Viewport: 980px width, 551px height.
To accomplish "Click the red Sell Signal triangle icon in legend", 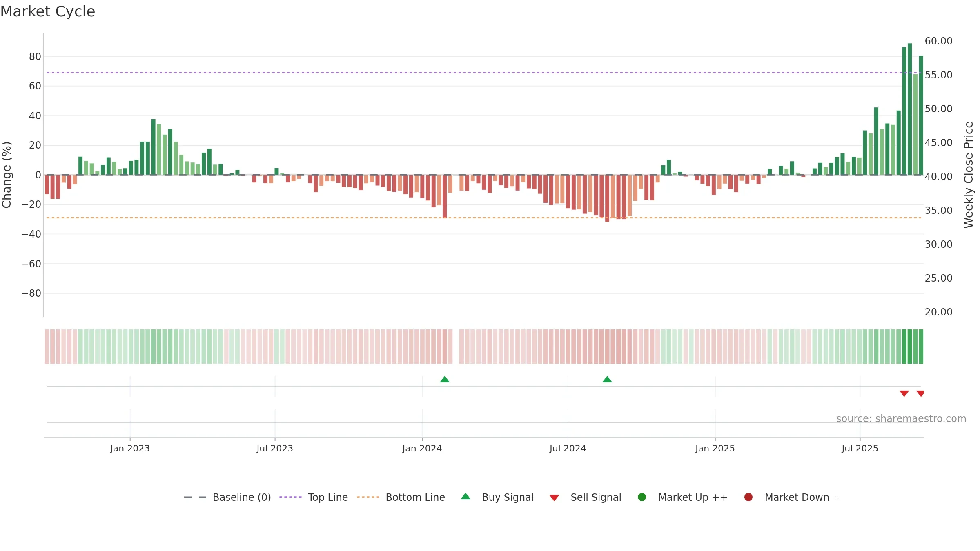I will click(x=554, y=498).
